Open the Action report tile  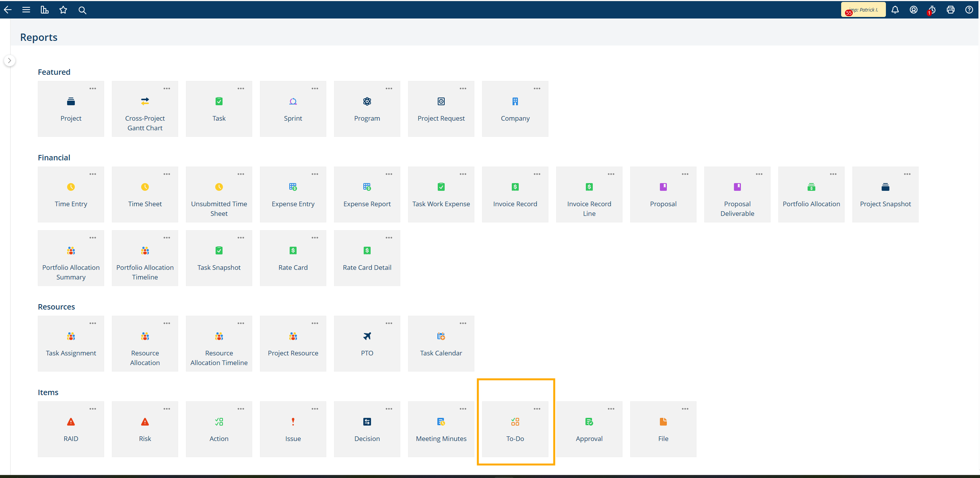point(219,429)
